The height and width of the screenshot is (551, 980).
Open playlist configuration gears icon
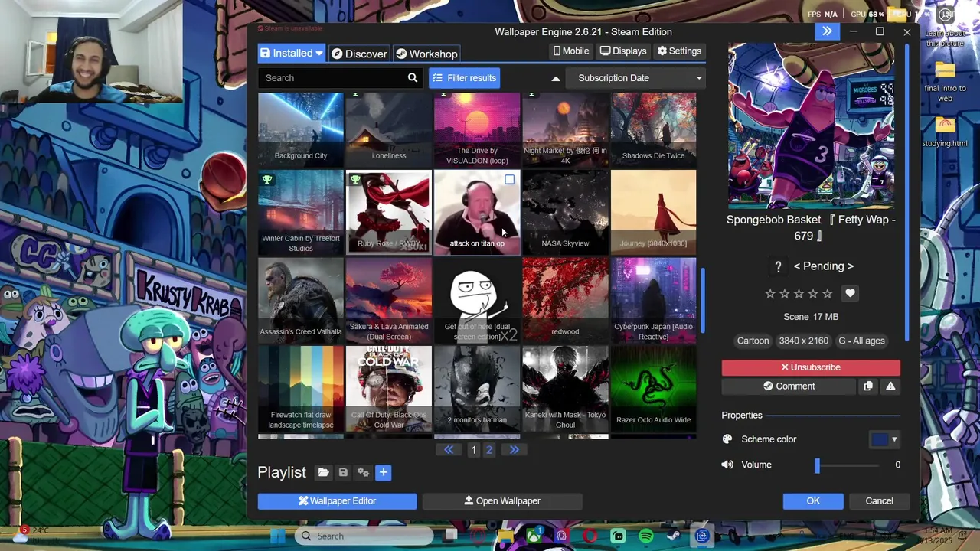click(363, 473)
